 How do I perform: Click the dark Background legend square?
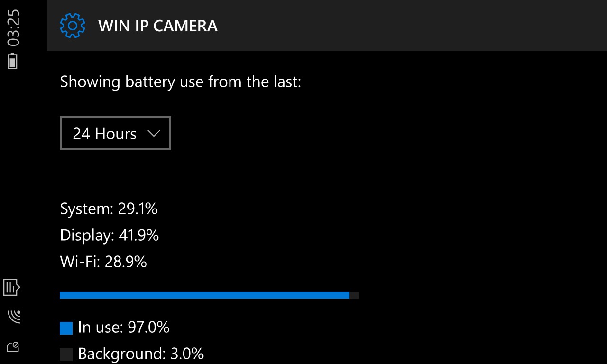(66, 354)
